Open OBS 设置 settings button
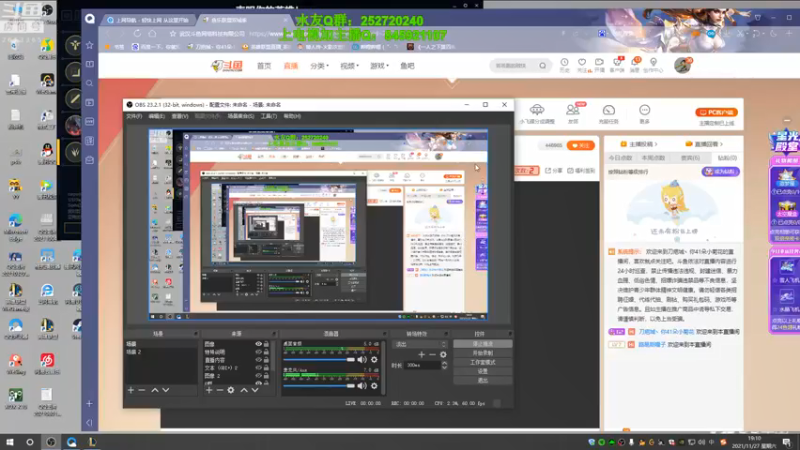800x450 pixels. tap(483, 371)
